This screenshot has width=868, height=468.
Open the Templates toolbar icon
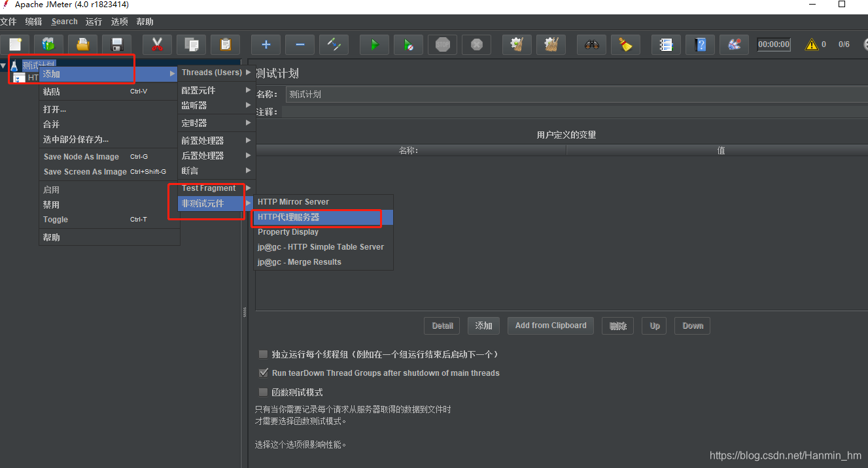(x=48, y=45)
